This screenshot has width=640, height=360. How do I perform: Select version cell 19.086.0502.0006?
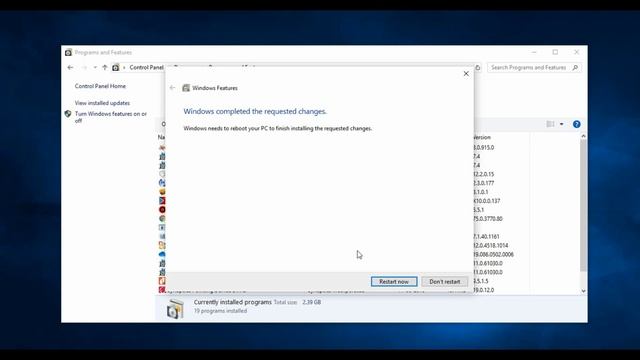point(493,254)
